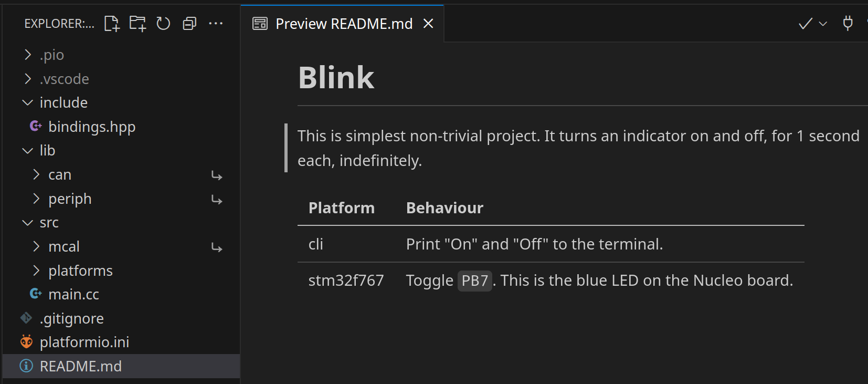Click the New File icon in Explorer
The image size is (868, 384).
(x=112, y=24)
